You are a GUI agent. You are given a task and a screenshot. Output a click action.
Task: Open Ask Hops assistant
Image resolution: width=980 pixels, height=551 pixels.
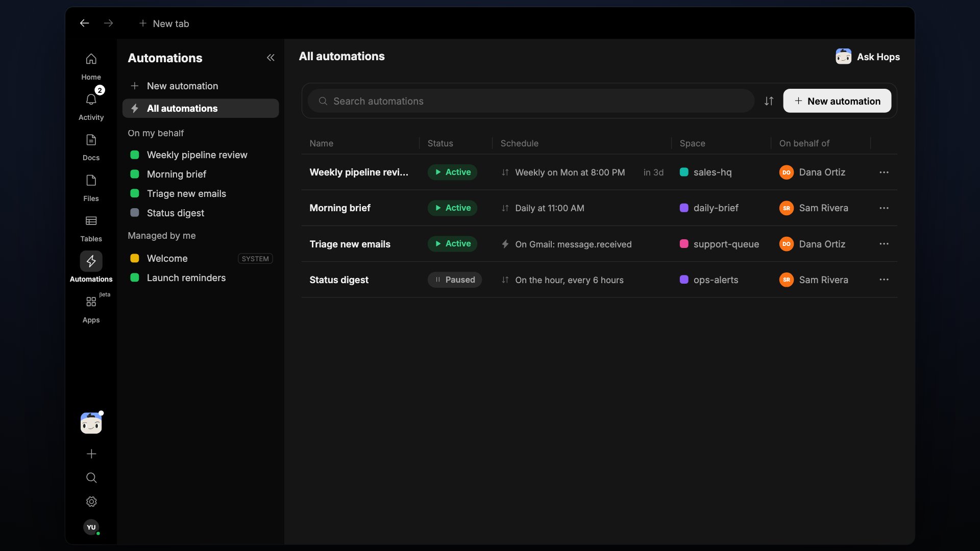tap(868, 57)
